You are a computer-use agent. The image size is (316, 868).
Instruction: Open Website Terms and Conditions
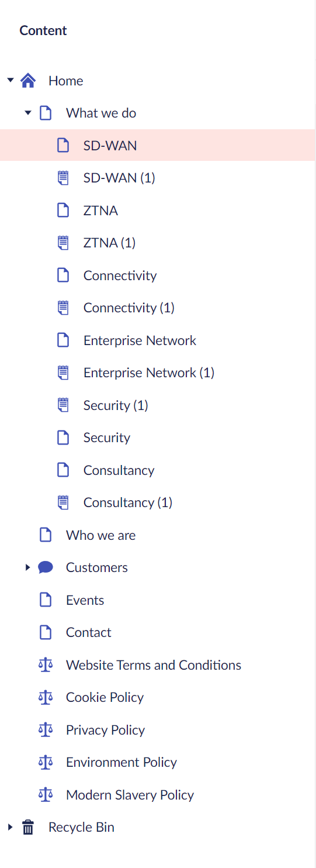click(154, 665)
